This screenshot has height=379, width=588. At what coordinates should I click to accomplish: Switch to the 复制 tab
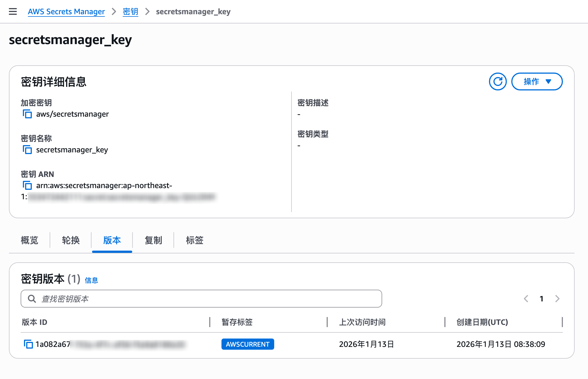[153, 240]
